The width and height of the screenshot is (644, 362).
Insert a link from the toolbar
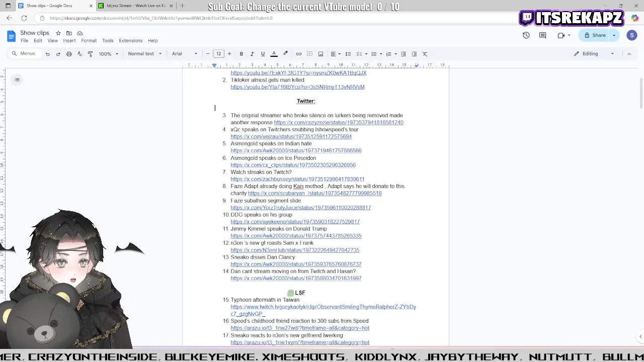[x=299, y=54]
